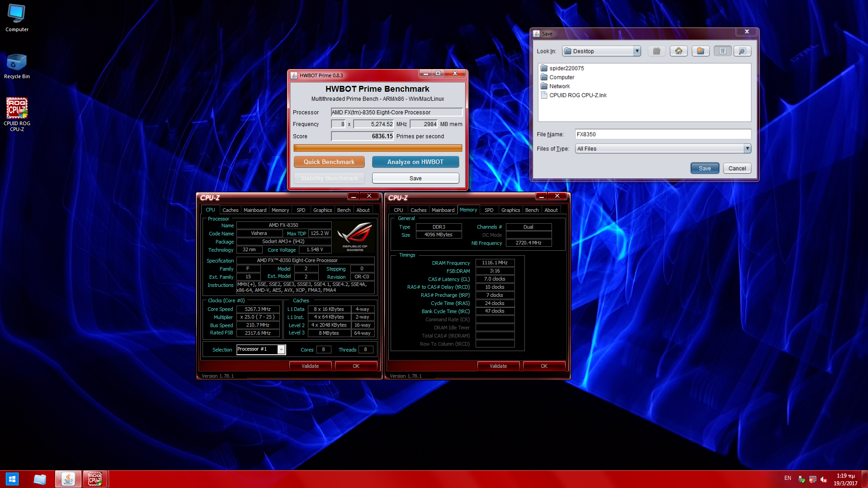This screenshot has width=868, height=488.
Task: Go to Home folder in Save dialog
Action: [x=679, y=51]
